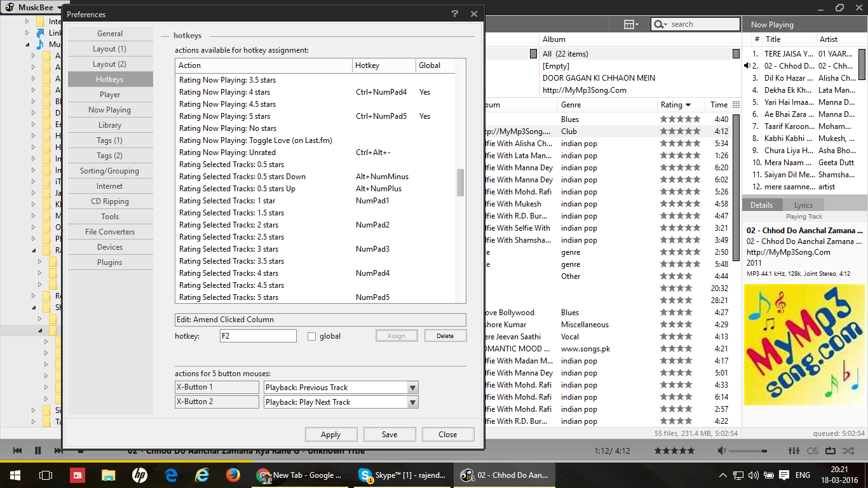Skip to next track with skip-forward icon
The height and width of the screenshot is (488, 868).
(58, 451)
